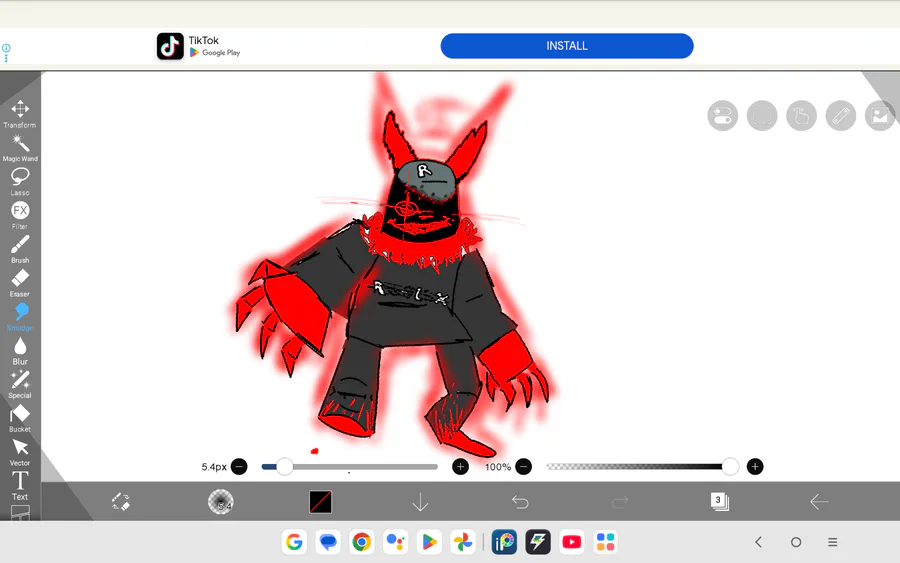Open the lightning bolt app in taskbar
Screen dimensions: 900x563
coord(538,542)
